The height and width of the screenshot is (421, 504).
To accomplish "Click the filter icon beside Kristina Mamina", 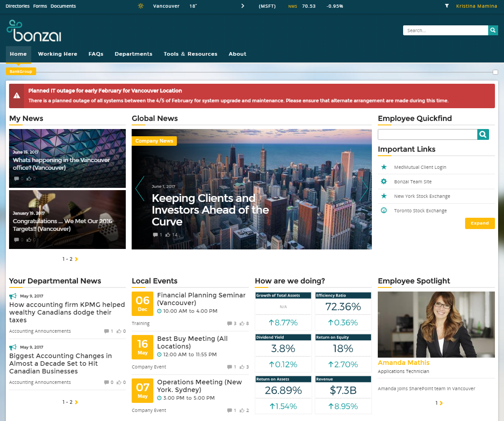I will tap(447, 6).
